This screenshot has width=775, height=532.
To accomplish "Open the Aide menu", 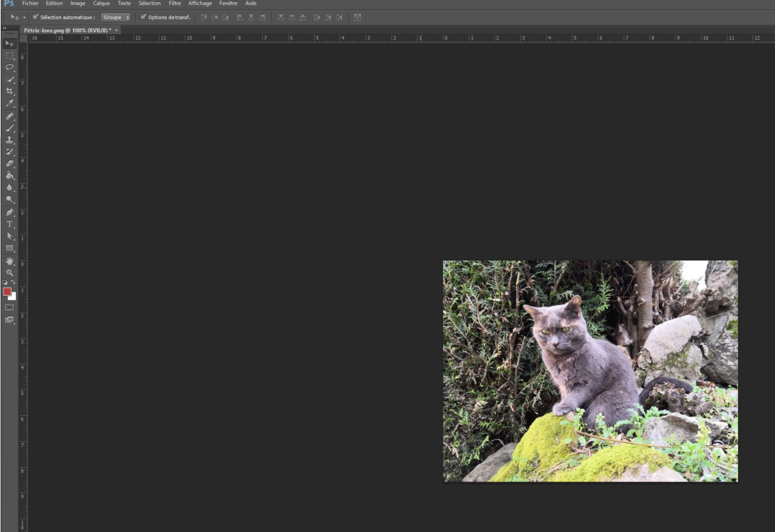I will coord(250,3).
